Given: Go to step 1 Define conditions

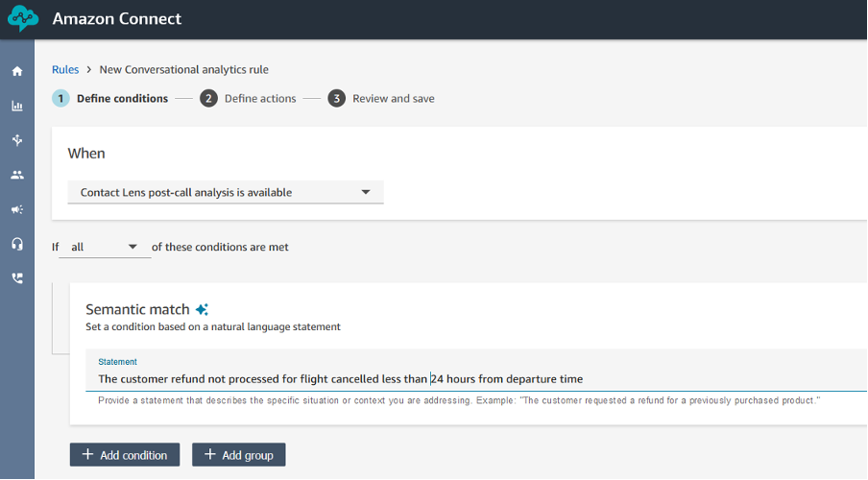Looking at the screenshot, I should [x=110, y=99].
